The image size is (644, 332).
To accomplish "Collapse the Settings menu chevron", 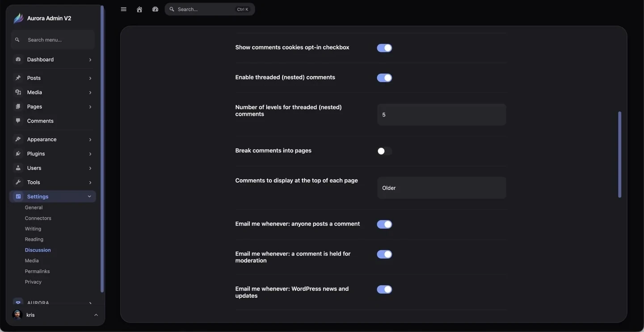I will (89, 197).
